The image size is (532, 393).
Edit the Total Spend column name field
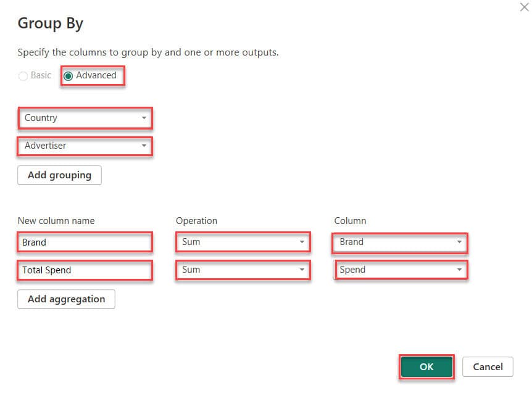click(85, 270)
